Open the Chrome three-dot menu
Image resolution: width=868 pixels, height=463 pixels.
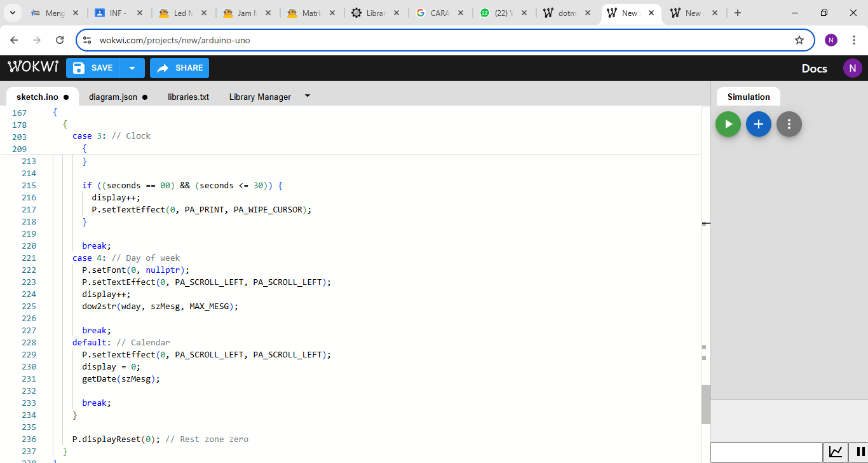pos(854,40)
